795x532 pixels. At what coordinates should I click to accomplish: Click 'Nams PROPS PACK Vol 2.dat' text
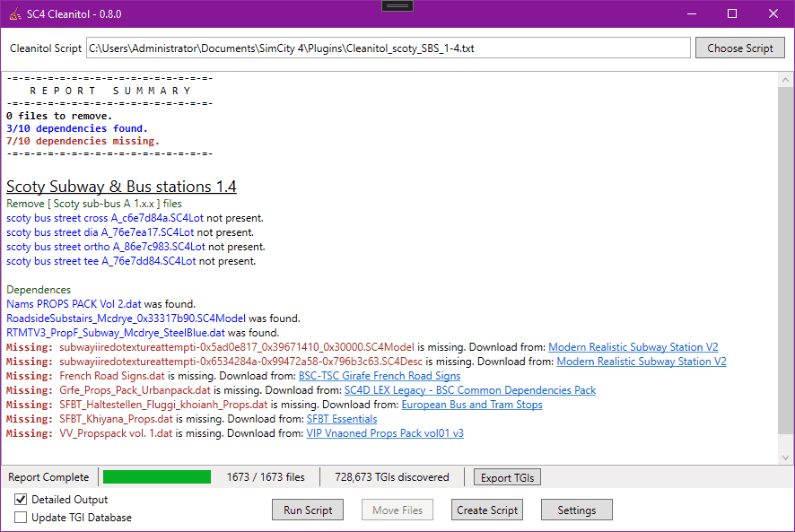(74, 304)
